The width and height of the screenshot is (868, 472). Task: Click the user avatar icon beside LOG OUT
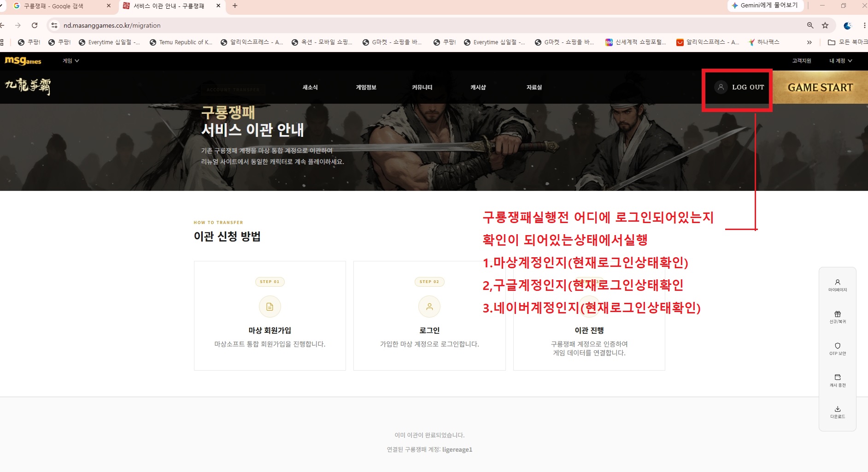[x=721, y=87]
